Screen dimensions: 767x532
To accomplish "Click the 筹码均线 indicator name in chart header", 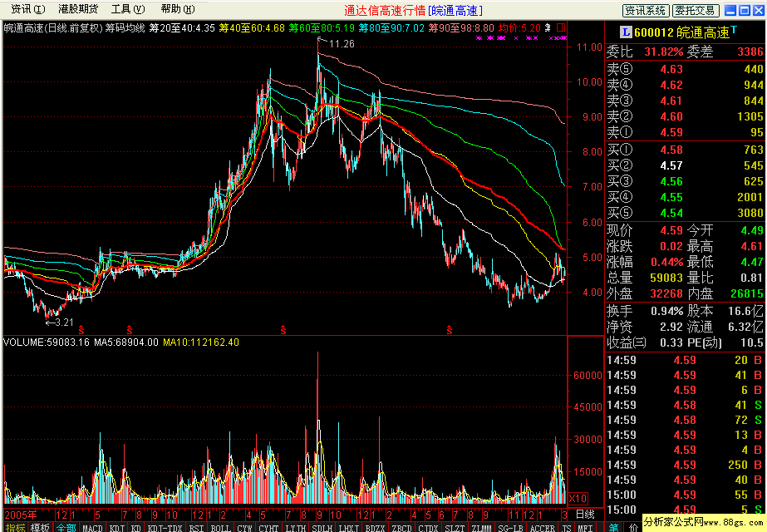I will pyautogui.click(x=125, y=28).
